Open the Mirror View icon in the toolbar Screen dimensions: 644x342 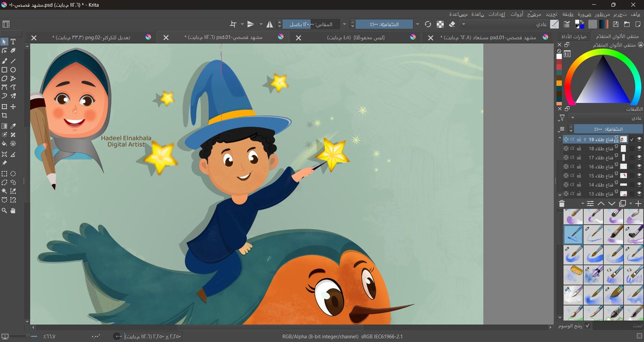point(269,24)
